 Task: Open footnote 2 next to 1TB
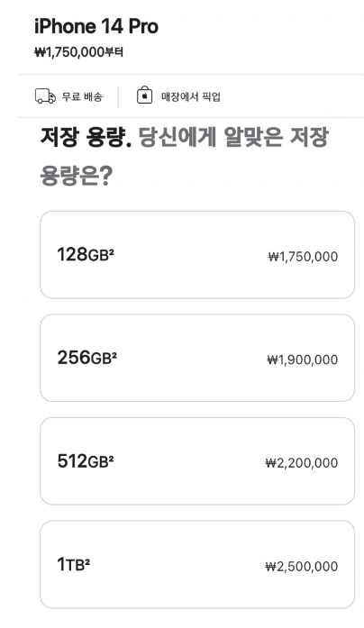87,560
